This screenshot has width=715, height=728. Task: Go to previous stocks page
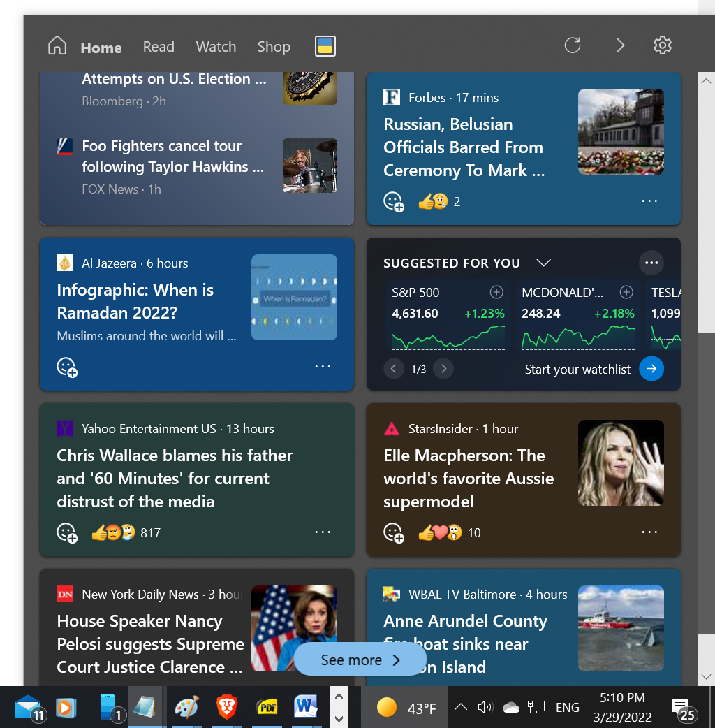click(x=393, y=369)
